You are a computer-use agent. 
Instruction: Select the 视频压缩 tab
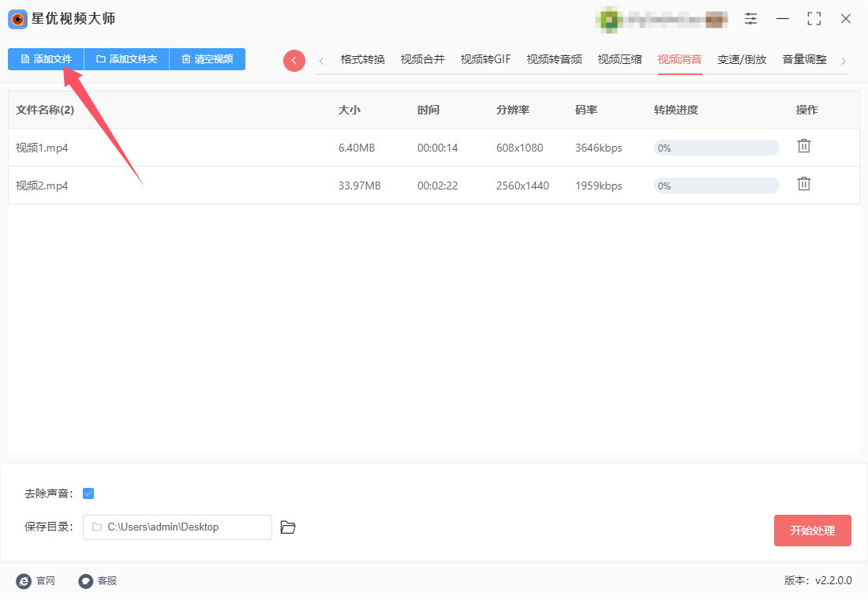pyautogui.click(x=619, y=59)
